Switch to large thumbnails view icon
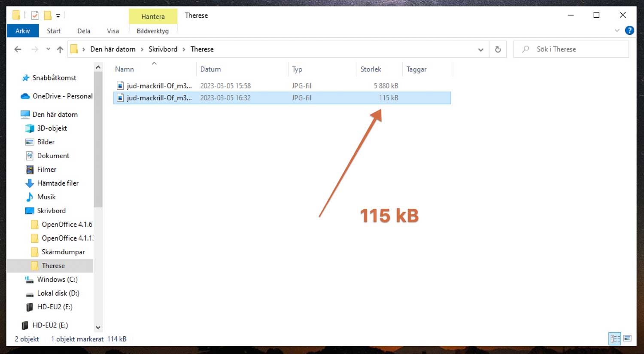 point(627,339)
